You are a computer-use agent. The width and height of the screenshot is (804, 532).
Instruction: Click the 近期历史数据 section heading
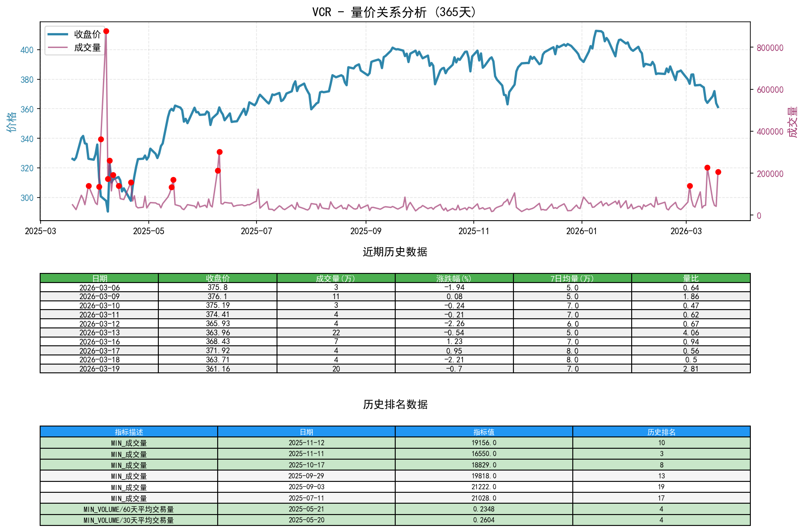(394, 251)
